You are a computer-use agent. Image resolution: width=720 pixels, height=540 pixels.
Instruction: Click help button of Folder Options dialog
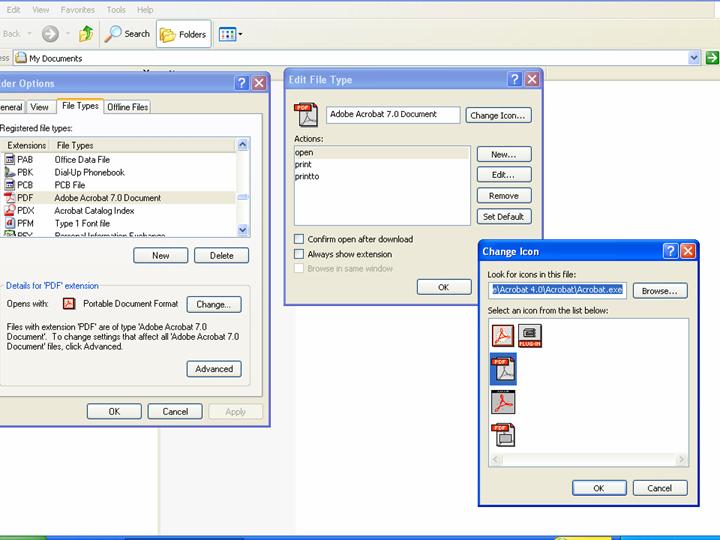(x=242, y=83)
